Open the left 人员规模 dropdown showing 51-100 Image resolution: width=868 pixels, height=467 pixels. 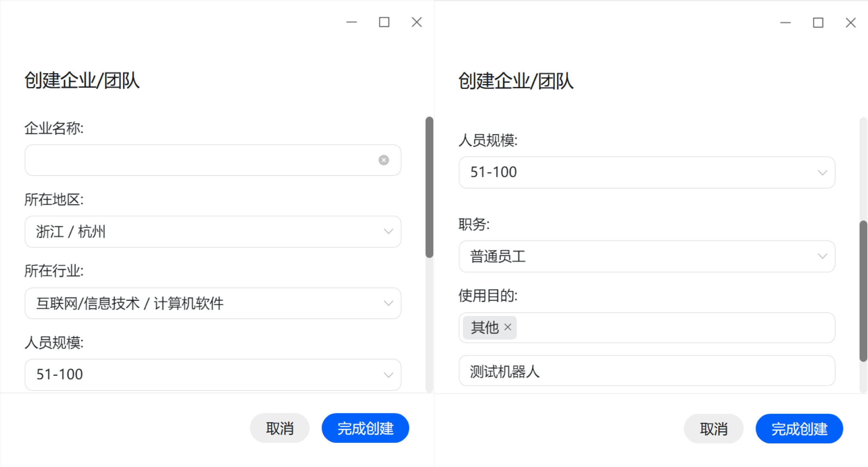coord(213,374)
